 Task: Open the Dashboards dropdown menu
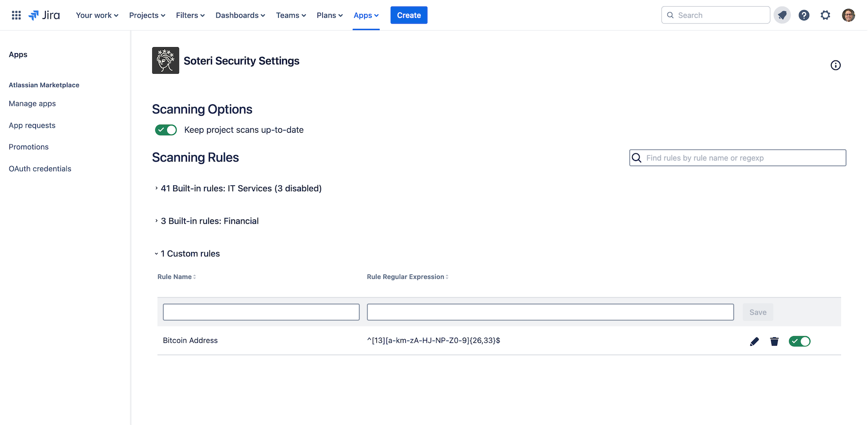tap(240, 15)
